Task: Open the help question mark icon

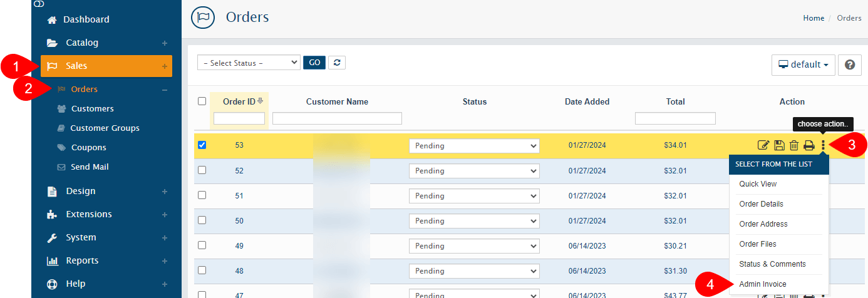Action: (850, 64)
